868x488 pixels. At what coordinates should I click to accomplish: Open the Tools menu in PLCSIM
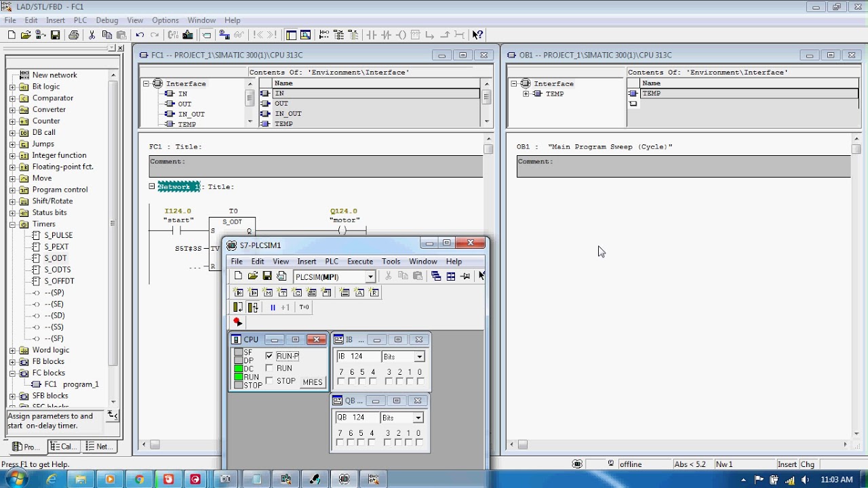pos(391,262)
